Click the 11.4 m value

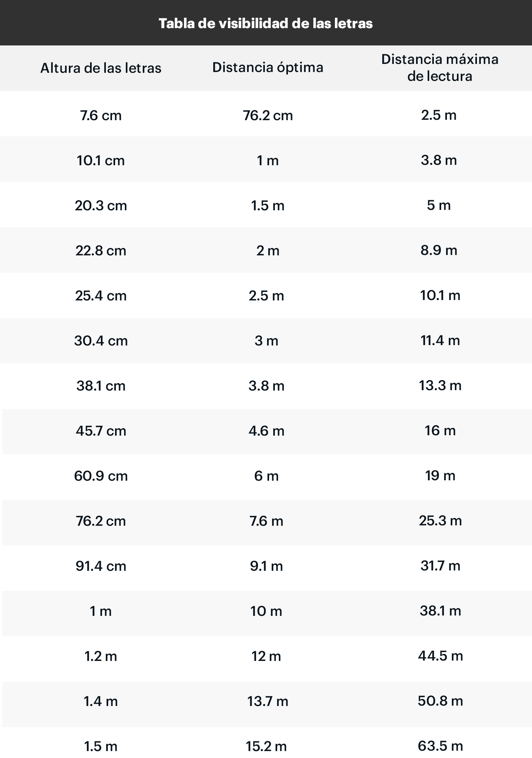(440, 340)
